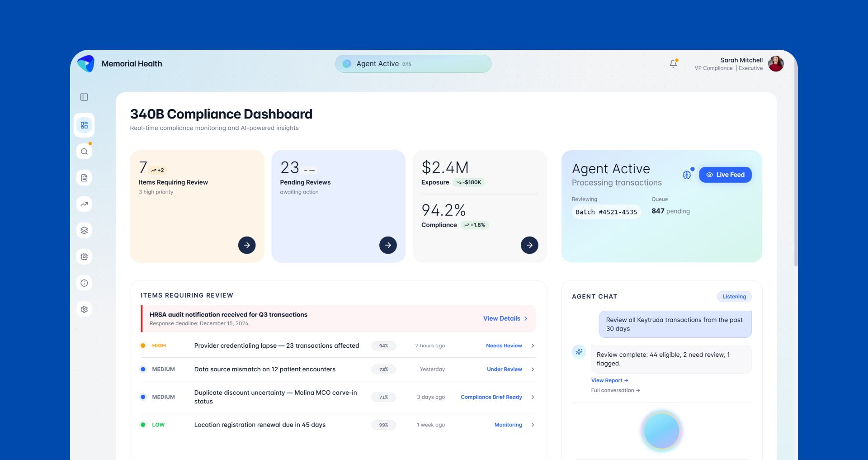Click Batch #4521-4535 chip

point(606,212)
